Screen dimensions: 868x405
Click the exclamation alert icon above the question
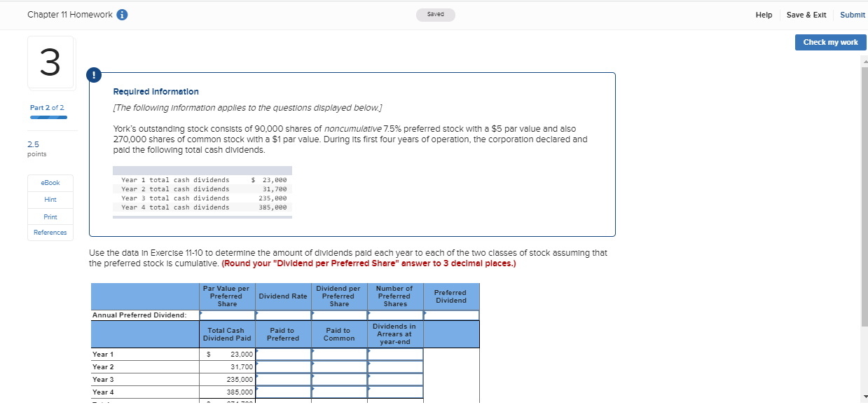(94, 75)
